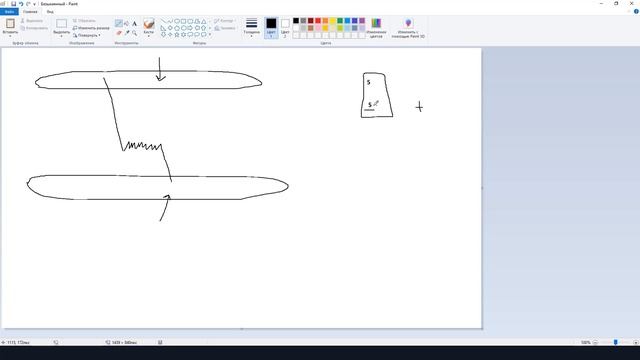Screen dimensions: 640x360
Task: Pick the orange color swatch
Action: pos(325,21)
